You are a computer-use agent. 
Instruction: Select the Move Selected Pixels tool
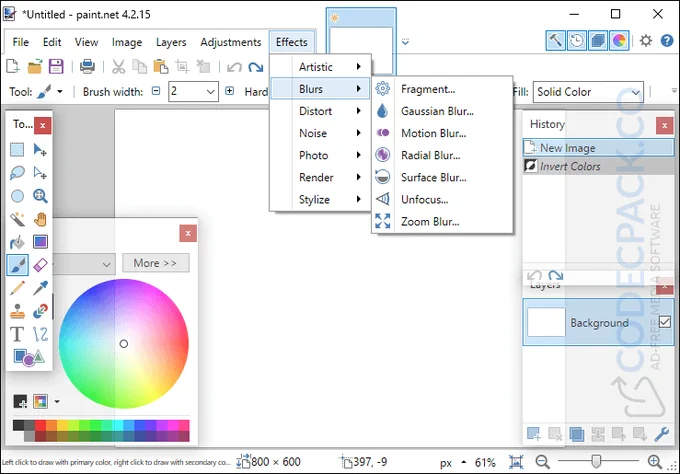pyautogui.click(x=40, y=150)
